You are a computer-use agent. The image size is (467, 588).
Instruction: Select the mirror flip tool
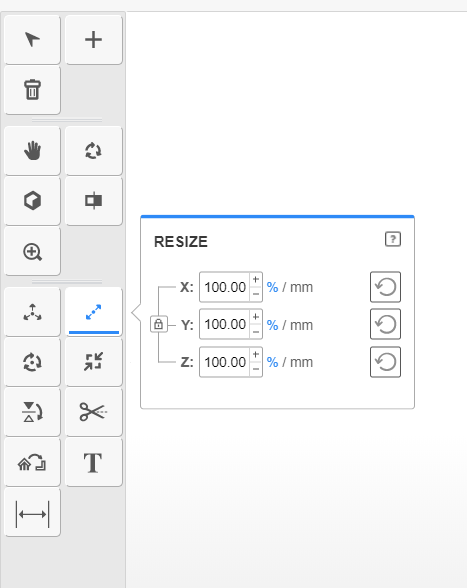tap(32, 412)
